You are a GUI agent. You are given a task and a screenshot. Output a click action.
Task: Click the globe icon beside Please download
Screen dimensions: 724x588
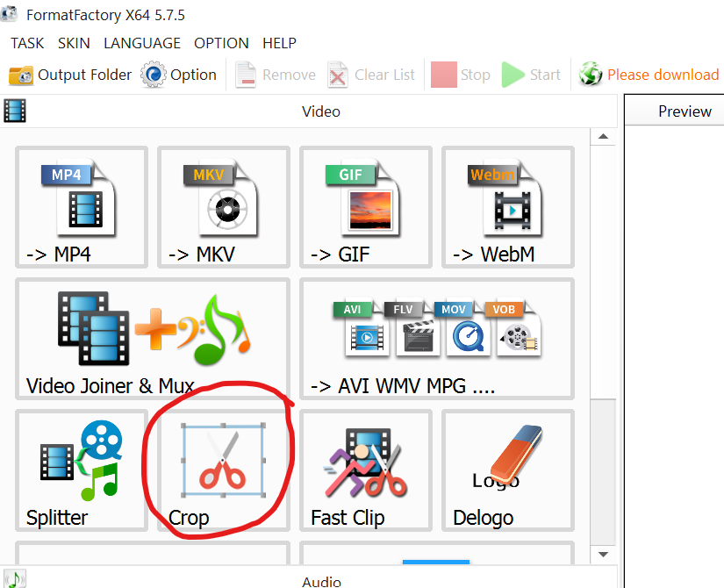tap(591, 74)
